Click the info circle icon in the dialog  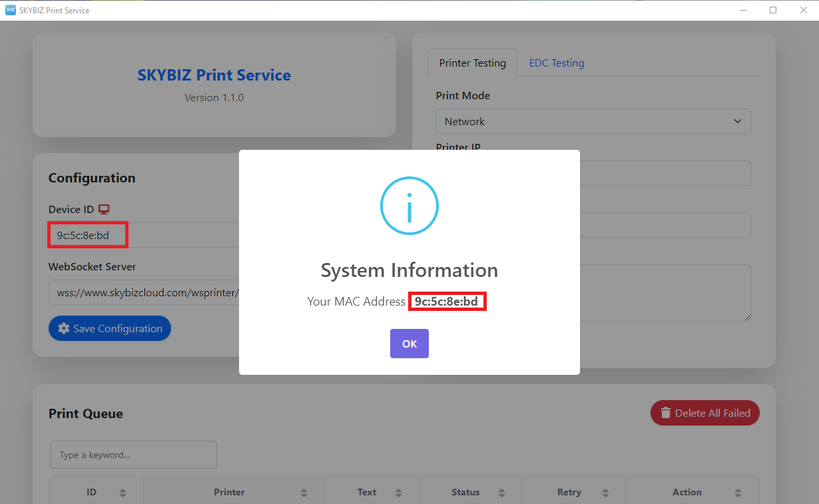pyautogui.click(x=409, y=206)
